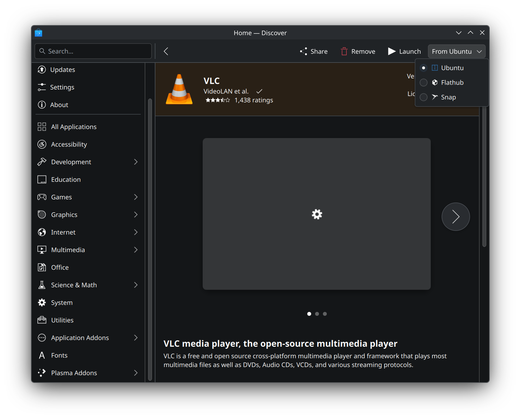This screenshot has height=420, width=521.
Task: Click the Fonts letter A icon
Action: pyautogui.click(x=42, y=355)
